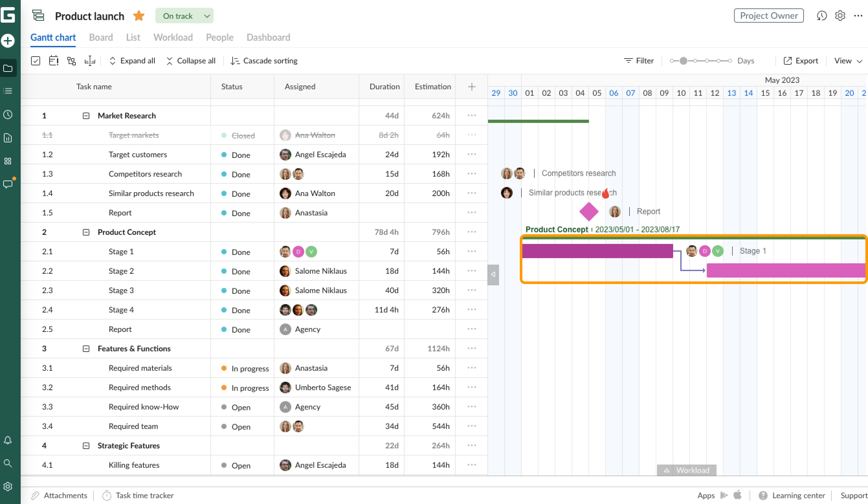Move the zoom slider to the Days scale
The width and height of the screenshot is (868, 504).
tap(683, 60)
